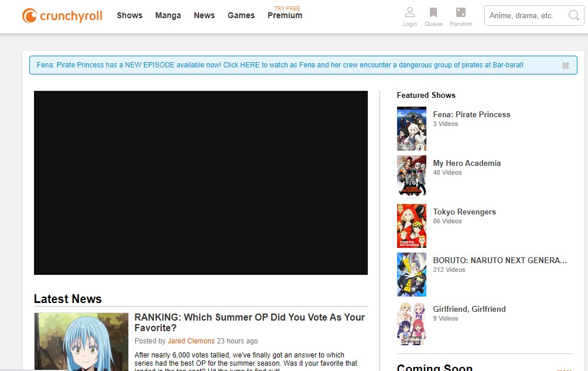The image size is (588, 371).
Task: Play the main featured video
Action: (201, 183)
